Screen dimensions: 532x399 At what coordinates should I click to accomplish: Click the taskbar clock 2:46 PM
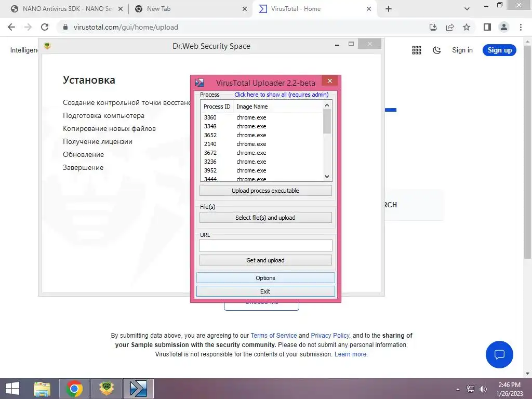(x=509, y=385)
